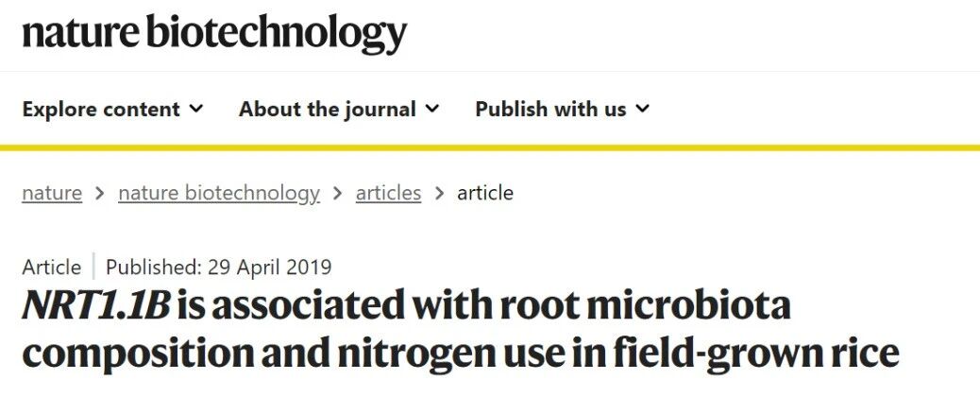Click the yellow divider line under the navigation
This screenshot has width=980, height=397.
pos(490,147)
